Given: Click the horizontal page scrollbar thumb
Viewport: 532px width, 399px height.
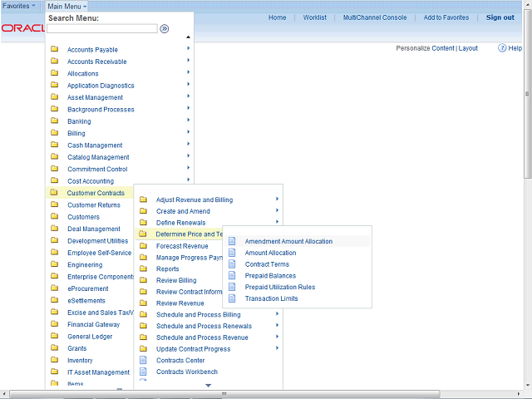Looking at the screenshot, I should tap(224, 394).
